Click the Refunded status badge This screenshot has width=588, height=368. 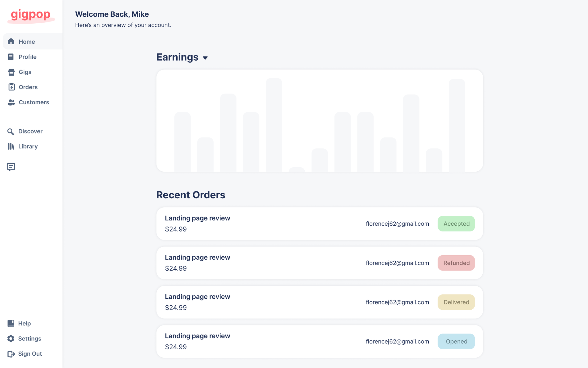coord(456,263)
